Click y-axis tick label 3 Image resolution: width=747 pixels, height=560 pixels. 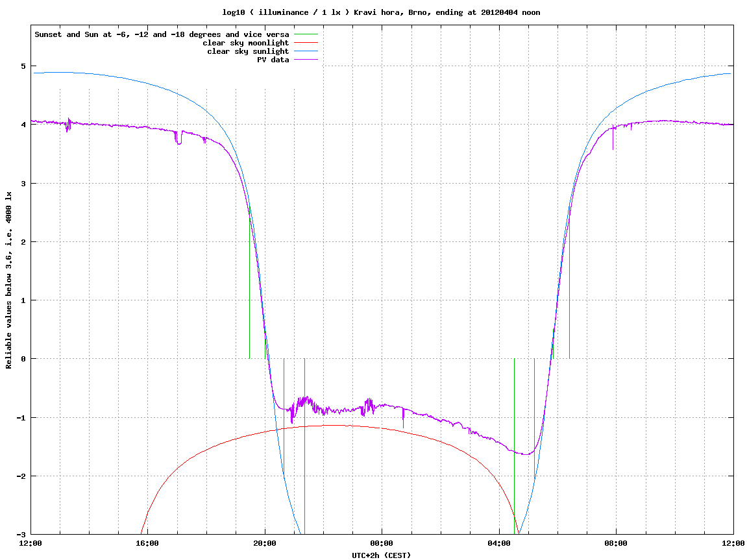(x=23, y=184)
